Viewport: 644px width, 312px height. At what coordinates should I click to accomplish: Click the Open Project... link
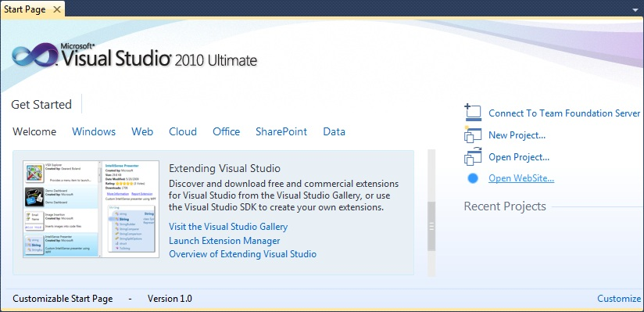(519, 157)
